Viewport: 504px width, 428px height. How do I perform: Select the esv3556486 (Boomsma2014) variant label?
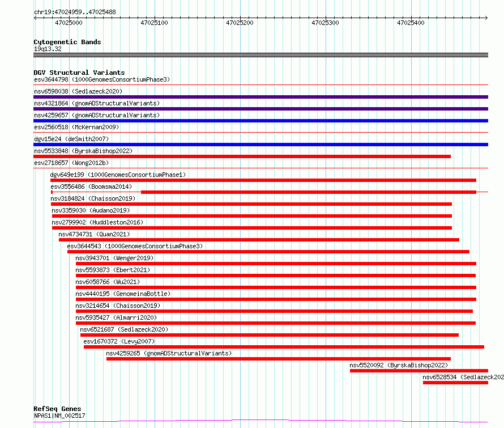click(91, 187)
